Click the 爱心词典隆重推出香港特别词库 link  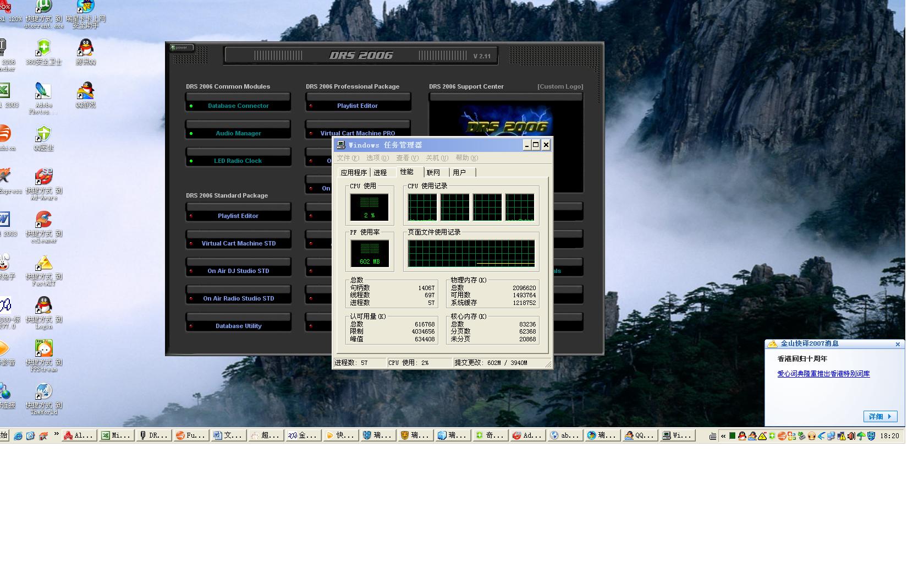pyautogui.click(x=823, y=374)
